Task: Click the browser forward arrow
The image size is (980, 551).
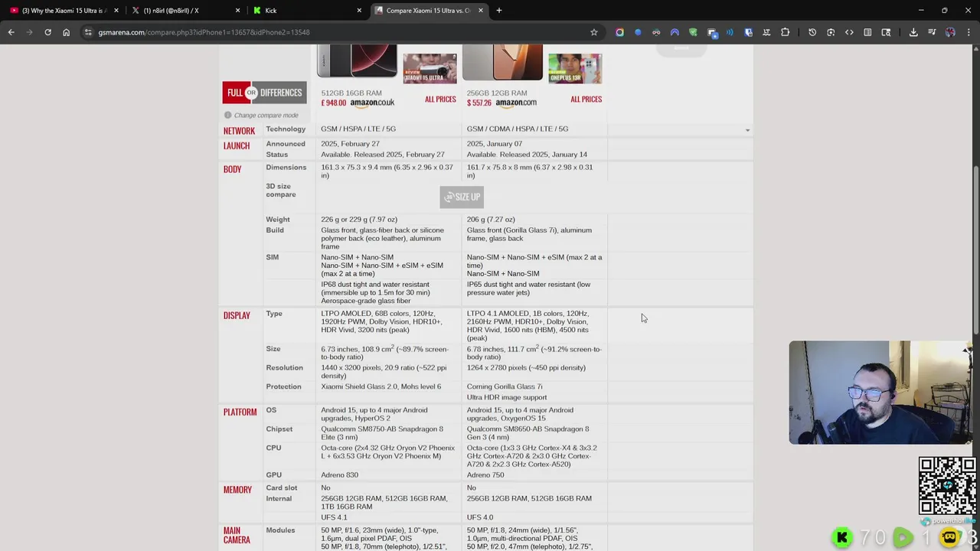Action: 29,32
